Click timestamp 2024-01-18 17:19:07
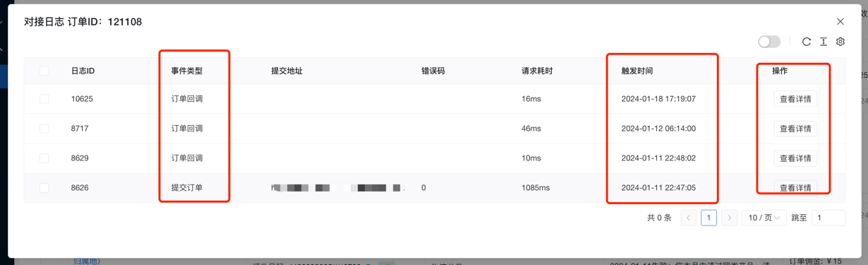 (x=658, y=99)
